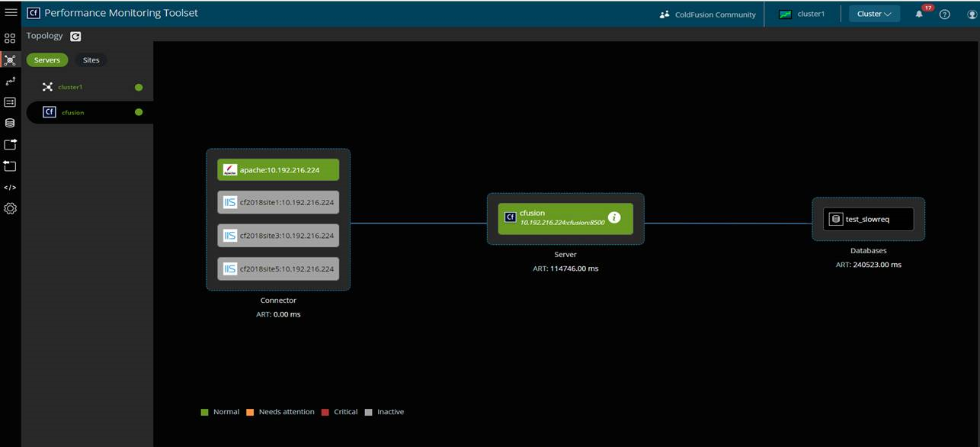
Task: Click the red Critical legend swatch
Action: 325,412
